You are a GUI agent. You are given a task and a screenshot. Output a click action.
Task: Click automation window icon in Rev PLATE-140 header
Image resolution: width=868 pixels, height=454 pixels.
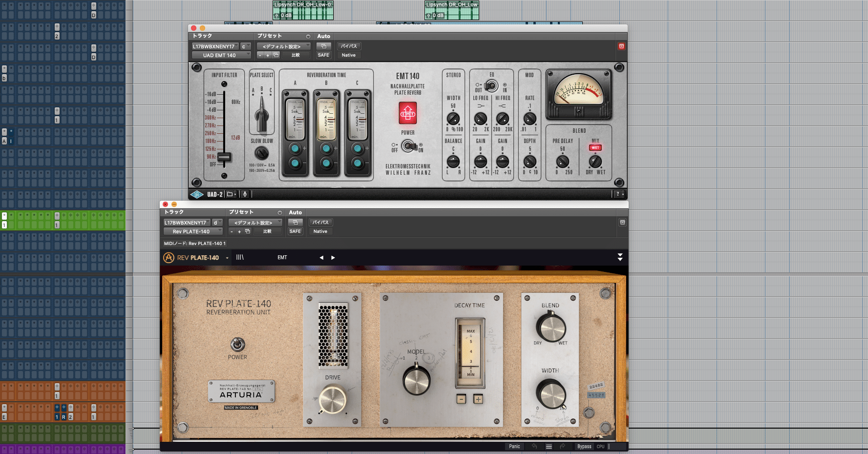[295, 223]
